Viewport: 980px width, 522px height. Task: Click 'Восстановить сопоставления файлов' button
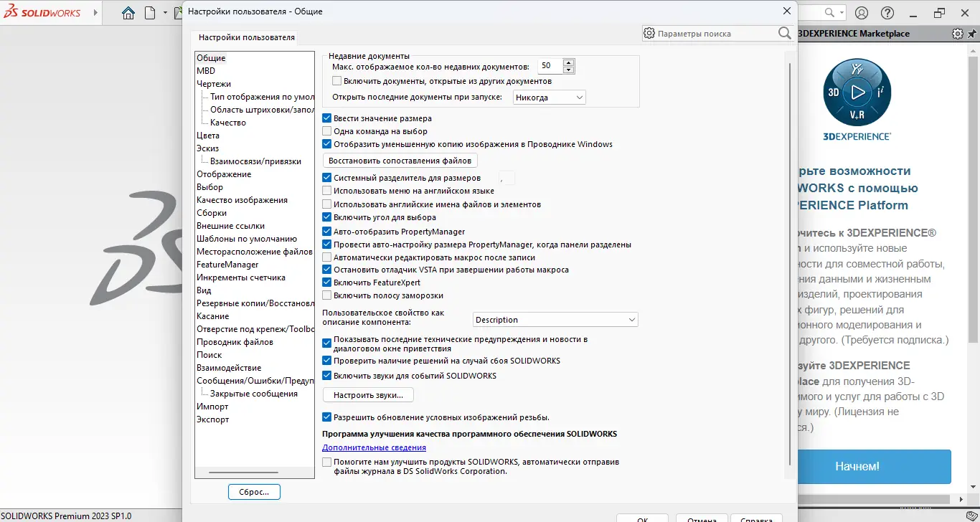click(x=400, y=161)
